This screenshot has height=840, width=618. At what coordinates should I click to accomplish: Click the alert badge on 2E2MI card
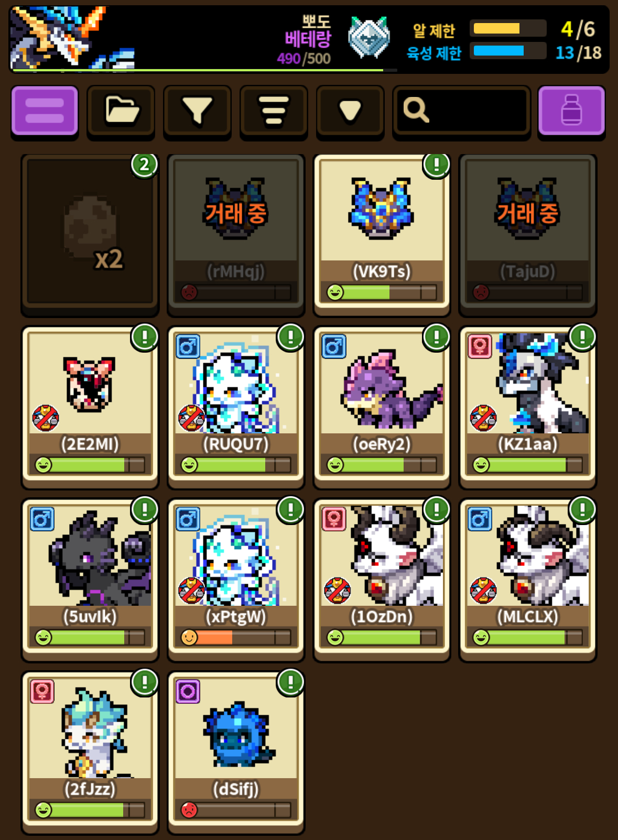[145, 337]
